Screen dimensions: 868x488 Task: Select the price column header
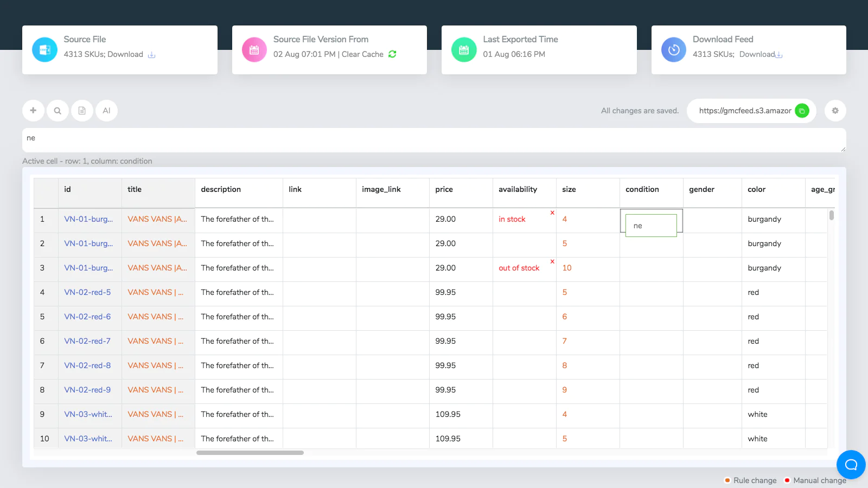461,192
